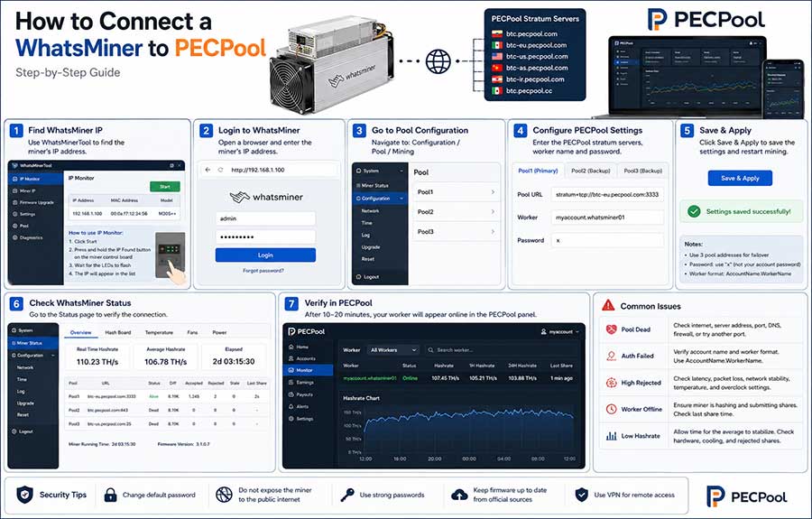
Task: Open Earnings in the PECPool panel sidebar
Action: (301, 383)
